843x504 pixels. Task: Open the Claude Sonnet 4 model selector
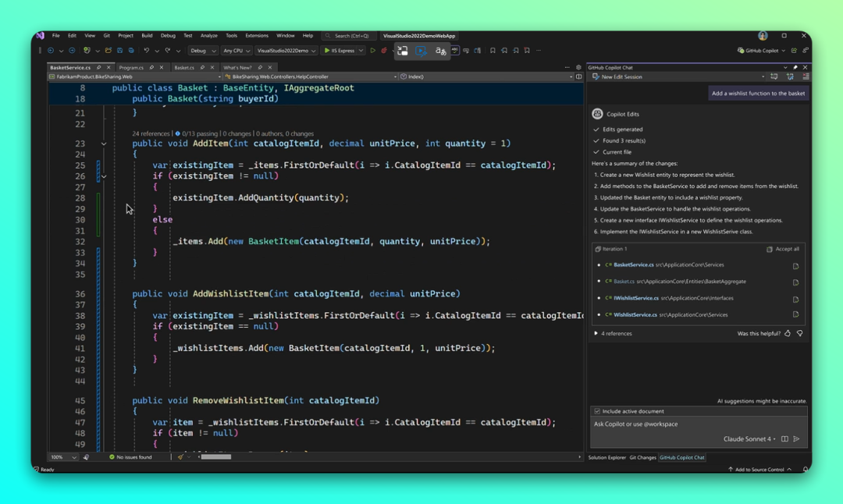pos(749,439)
